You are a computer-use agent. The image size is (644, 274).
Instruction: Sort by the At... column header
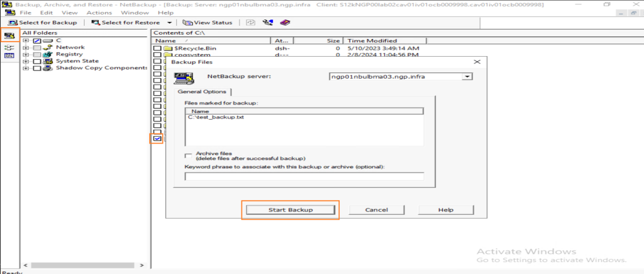click(x=282, y=41)
